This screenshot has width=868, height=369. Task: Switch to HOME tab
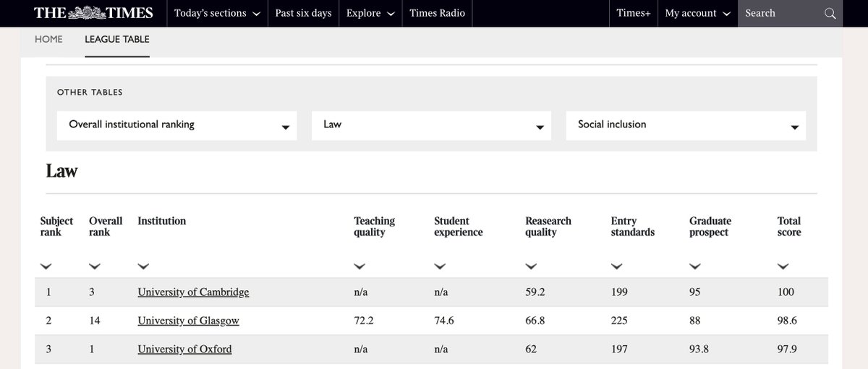pos(48,39)
